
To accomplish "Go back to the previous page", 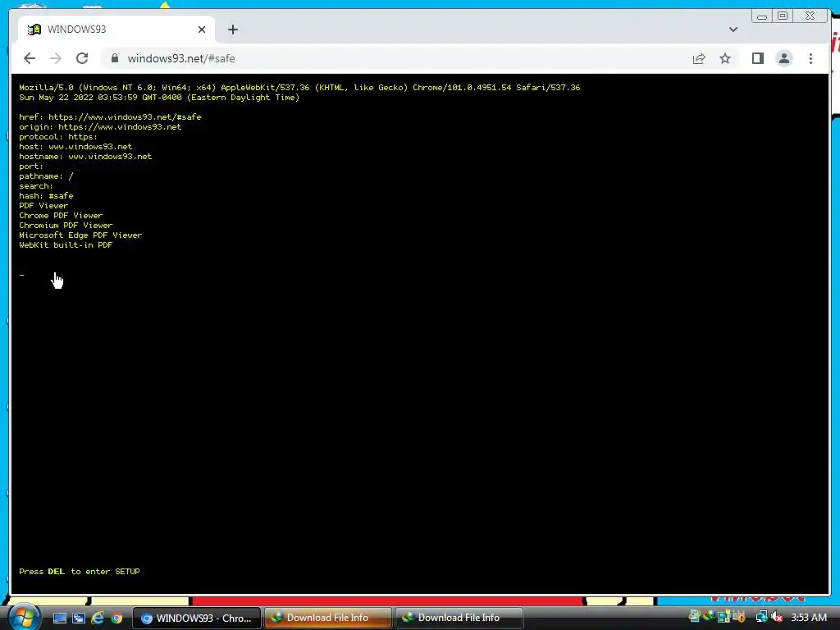I will (30, 58).
